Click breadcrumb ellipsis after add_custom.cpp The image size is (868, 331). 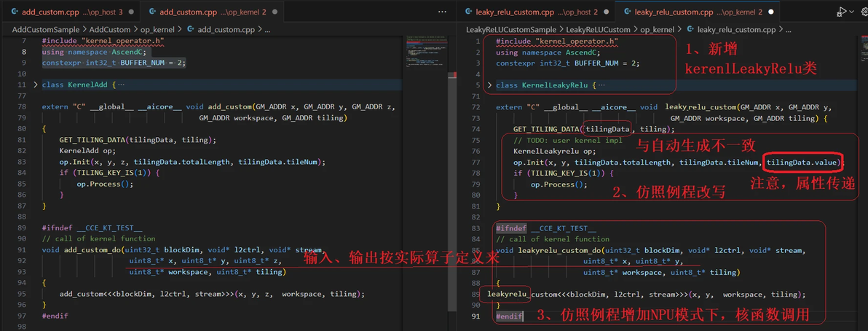click(x=267, y=29)
